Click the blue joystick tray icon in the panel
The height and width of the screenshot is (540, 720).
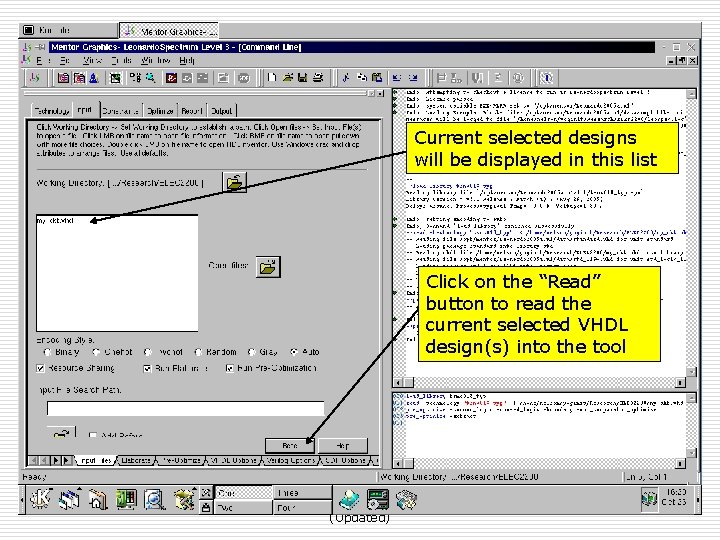pyautogui.click(x=349, y=500)
